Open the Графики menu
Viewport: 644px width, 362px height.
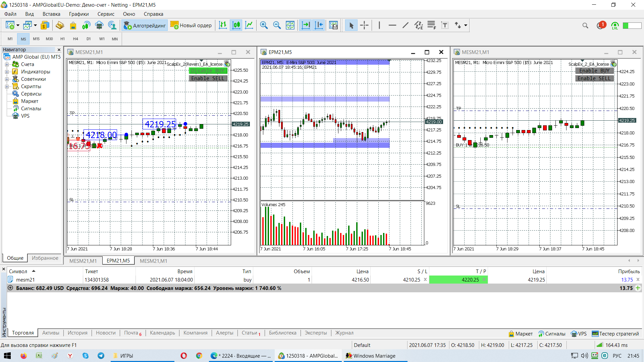pos(79,14)
